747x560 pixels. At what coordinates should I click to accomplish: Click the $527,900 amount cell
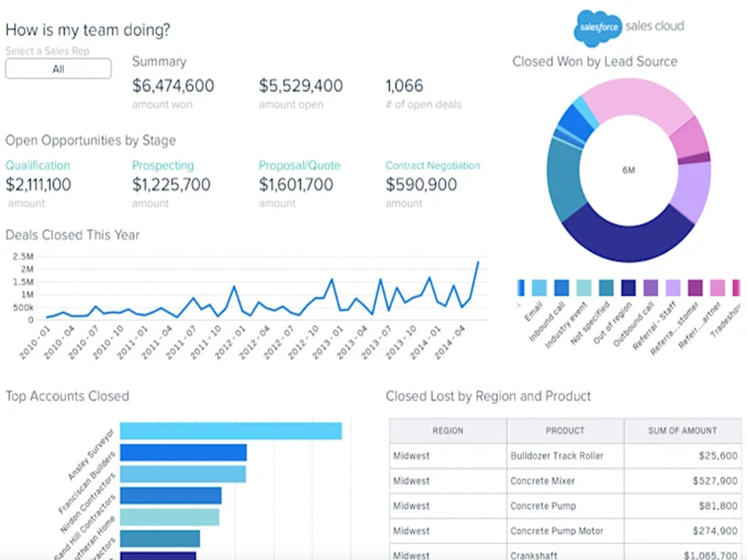[683, 481]
